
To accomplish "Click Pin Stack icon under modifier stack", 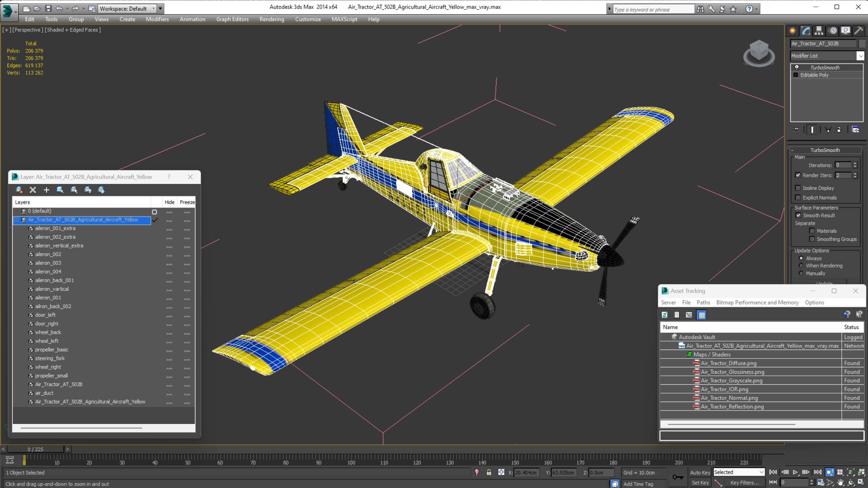I will click(796, 129).
